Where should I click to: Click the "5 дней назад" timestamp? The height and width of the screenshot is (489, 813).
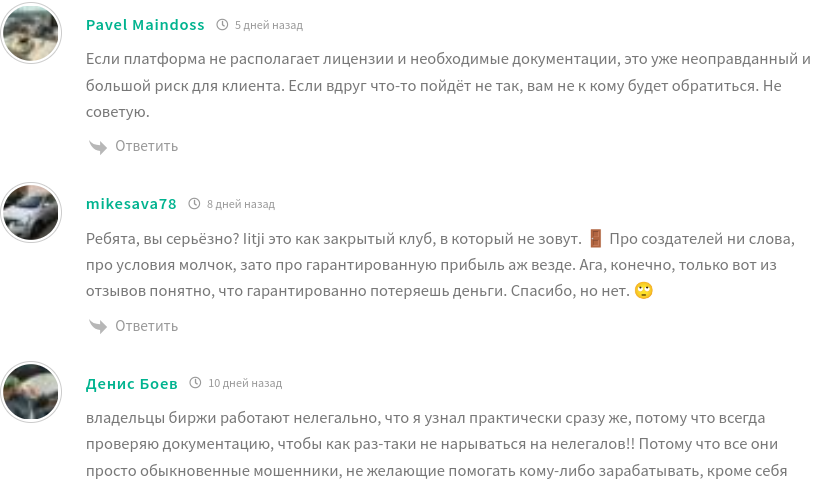coord(268,25)
